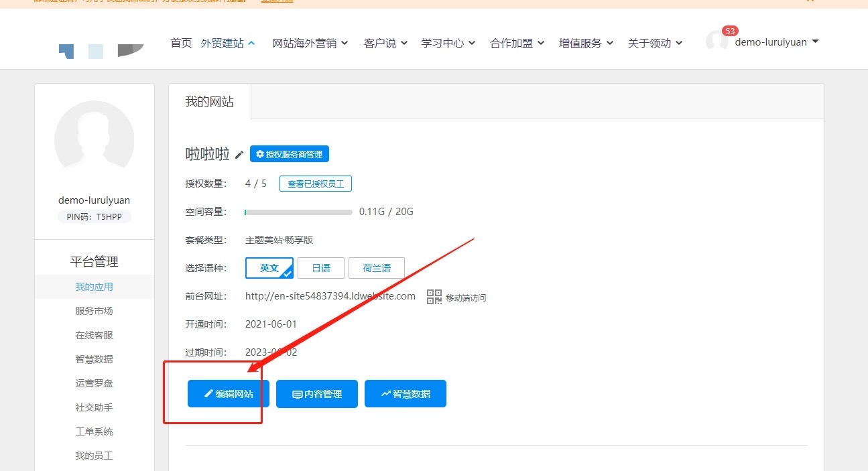Image resolution: width=868 pixels, height=471 pixels.
Task: Click the notification badge showing 53
Action: coord(730,31)
